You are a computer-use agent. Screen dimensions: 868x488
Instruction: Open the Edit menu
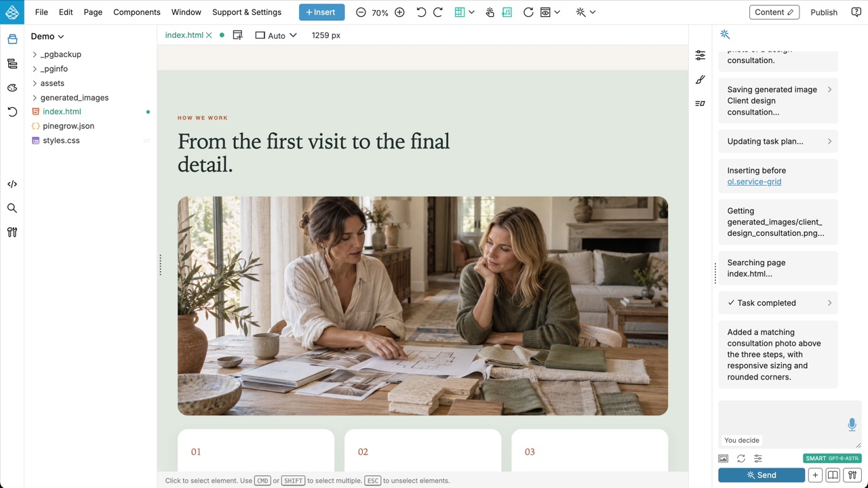66,12
